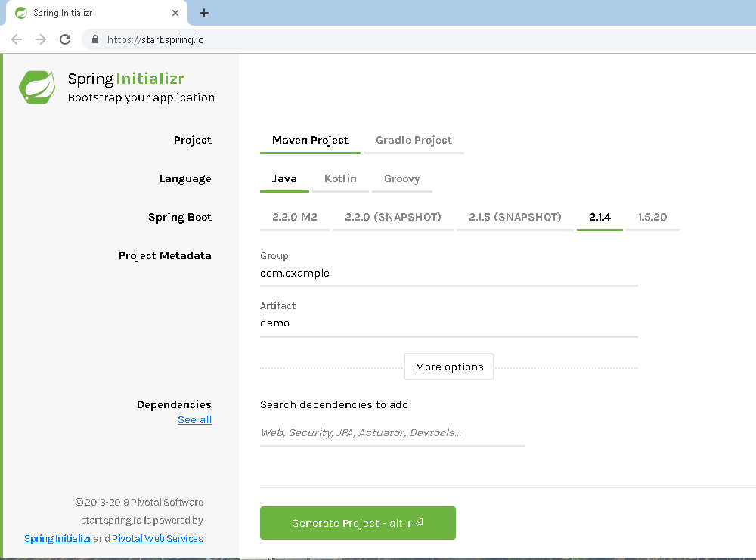Switch to Gradle Project
Screen dimensions: 756x560
point(414,140)
